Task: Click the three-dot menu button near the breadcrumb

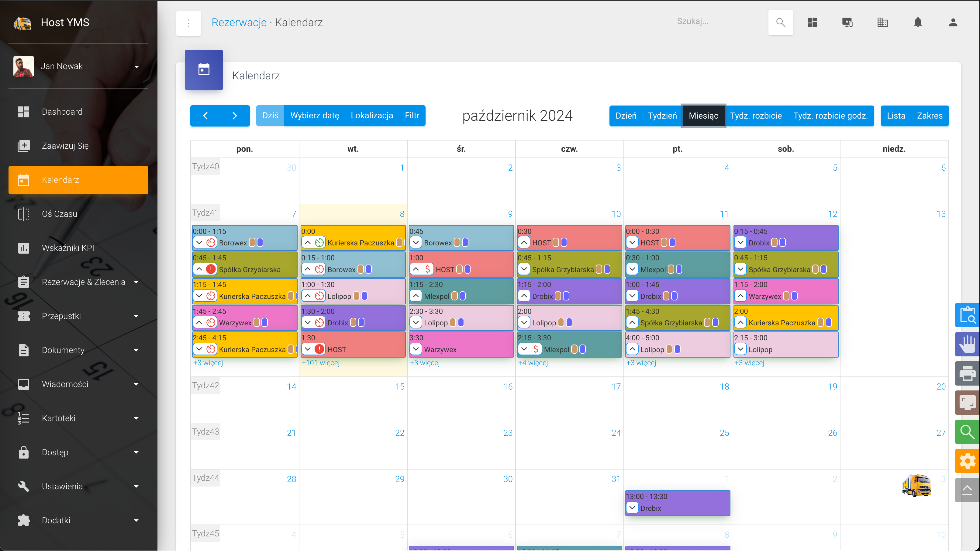Action: 189,23
